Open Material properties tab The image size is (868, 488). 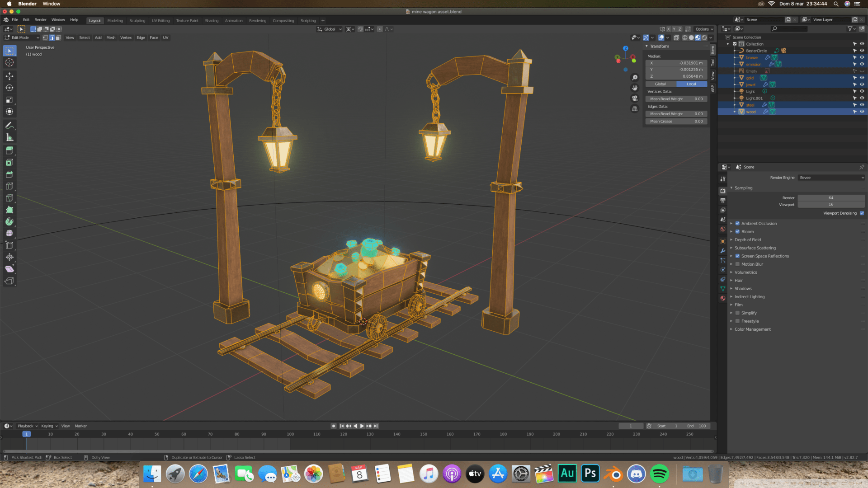pos(723,298)
